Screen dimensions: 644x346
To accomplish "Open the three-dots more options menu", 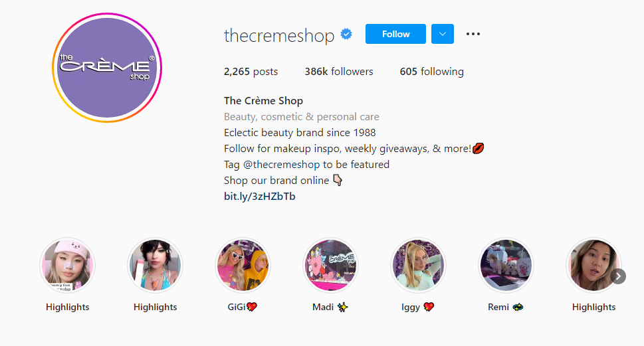I will pos(473,34).
